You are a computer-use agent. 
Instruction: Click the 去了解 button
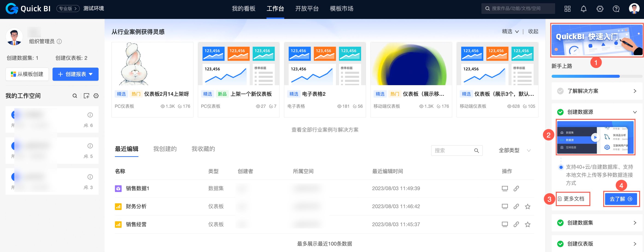[621, 199]
